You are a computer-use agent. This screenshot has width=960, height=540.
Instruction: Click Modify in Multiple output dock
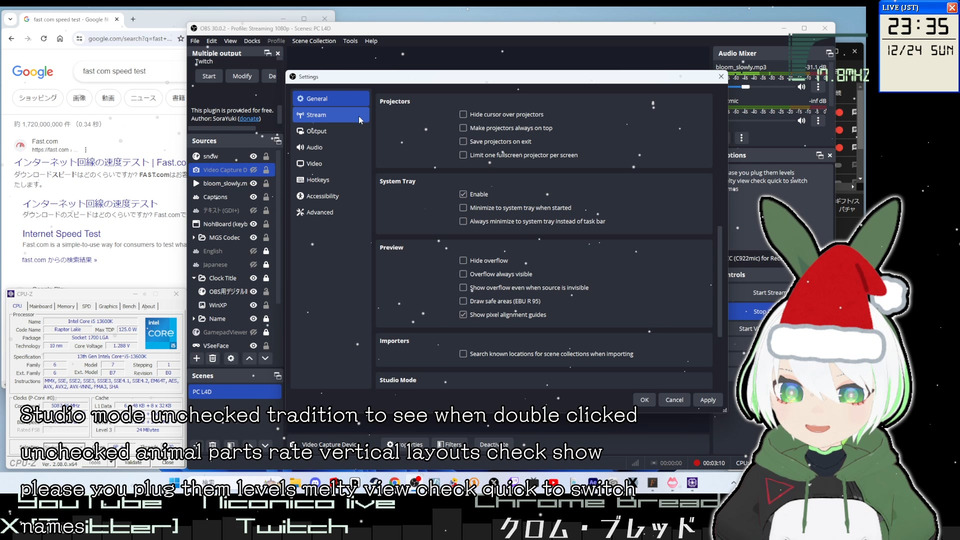[x=242, y=77]
